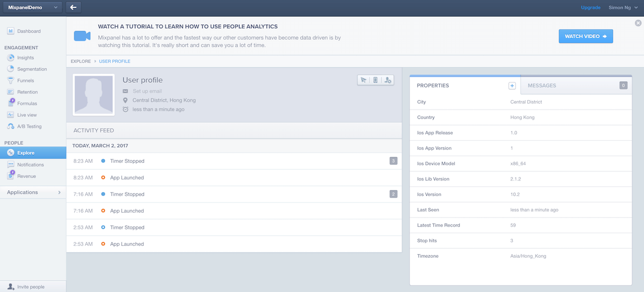The image size is (644, 292).
Task: Open the Retention report
Action: [x=27, y=92]
